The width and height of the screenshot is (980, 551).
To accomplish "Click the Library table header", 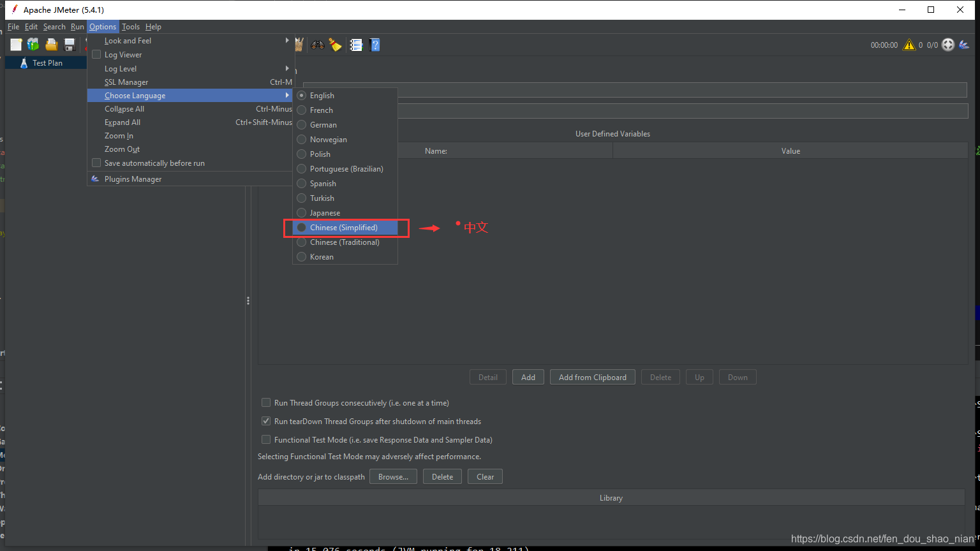I will coord(611,498).
